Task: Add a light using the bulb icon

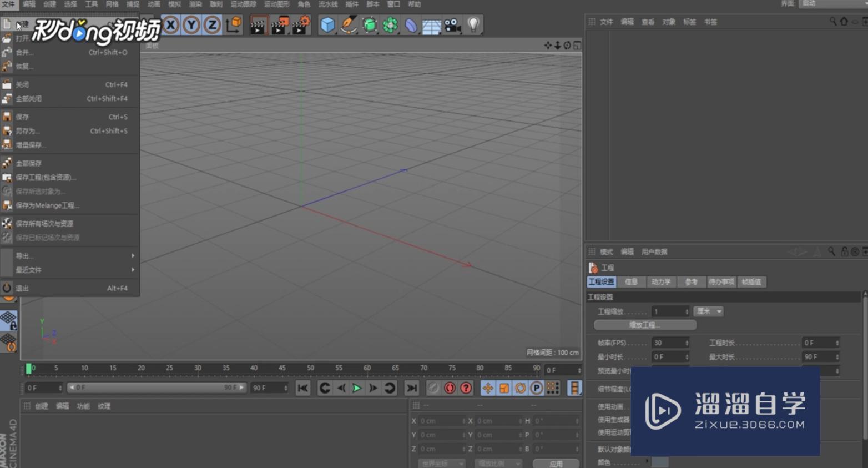Action: [473, 25]
